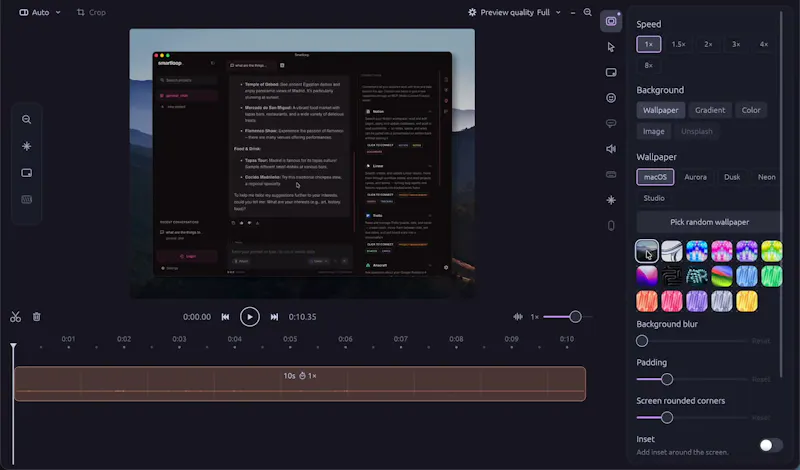The image size is (800, 470).
Task: Open the Auto aspect ratio dropdown
Action: (40, 12)
